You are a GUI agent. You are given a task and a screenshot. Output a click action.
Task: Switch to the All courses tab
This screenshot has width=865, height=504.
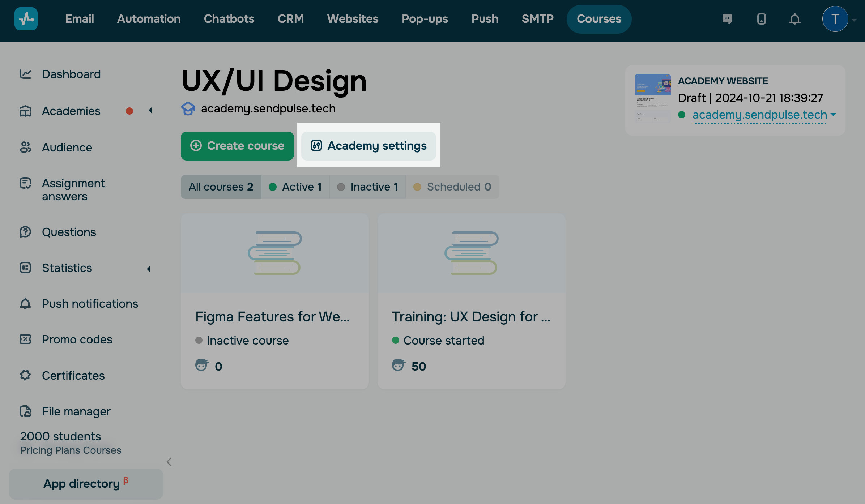pyautogui.click(x=221, y=187)
